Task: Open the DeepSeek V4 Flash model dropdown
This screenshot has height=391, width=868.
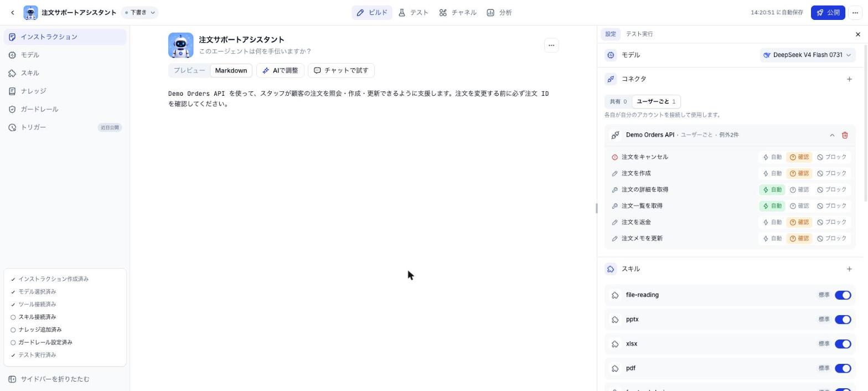Action: (807, 55)
